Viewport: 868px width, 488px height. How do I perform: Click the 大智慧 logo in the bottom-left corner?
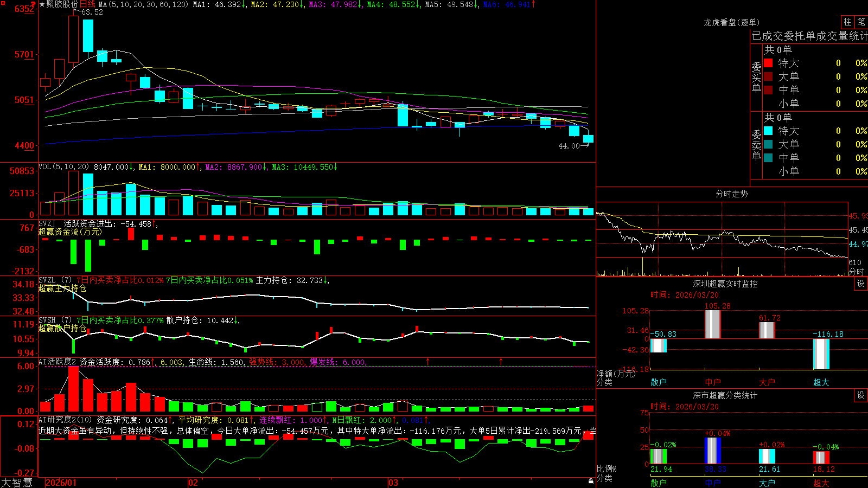point(17,483)
